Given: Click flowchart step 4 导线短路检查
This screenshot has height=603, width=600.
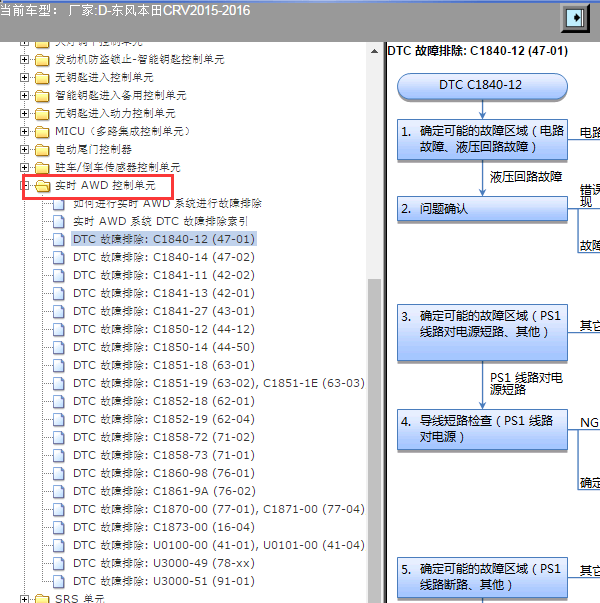Looking at the screenshot, I should (482, 429).
